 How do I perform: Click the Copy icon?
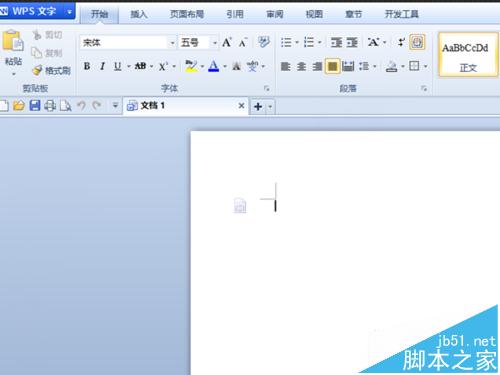click(37, 52)
